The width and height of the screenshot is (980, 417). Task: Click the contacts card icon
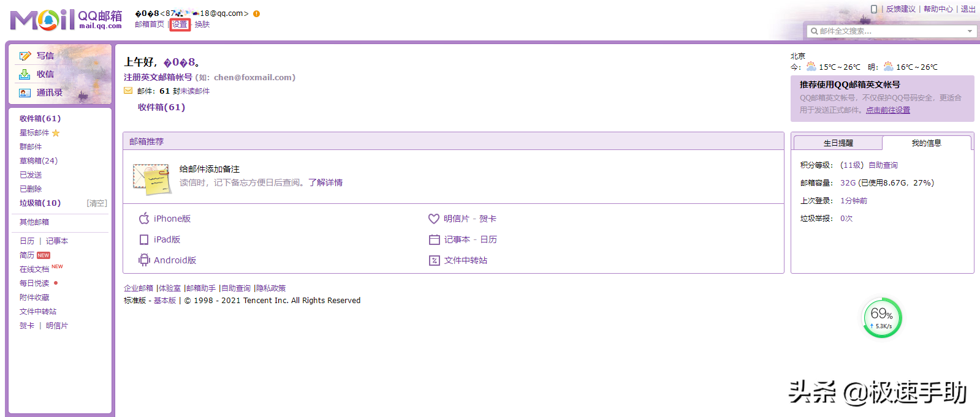(25, 93)
